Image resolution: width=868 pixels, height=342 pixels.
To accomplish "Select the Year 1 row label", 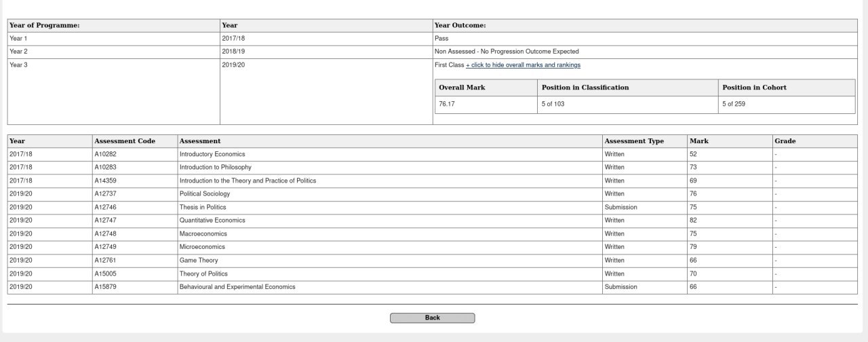I will point(18,39).
